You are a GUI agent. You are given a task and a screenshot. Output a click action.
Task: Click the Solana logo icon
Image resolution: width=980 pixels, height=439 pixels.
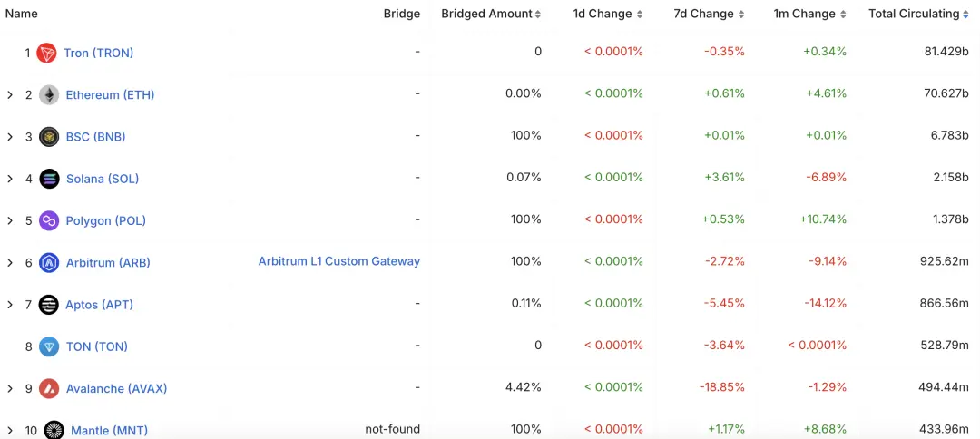[49, 179]
